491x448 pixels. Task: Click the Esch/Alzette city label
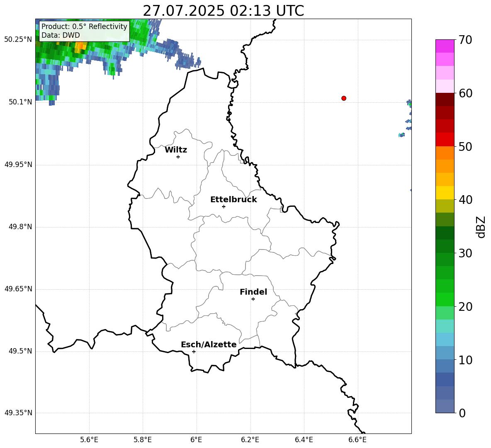(x=209, y=344)
